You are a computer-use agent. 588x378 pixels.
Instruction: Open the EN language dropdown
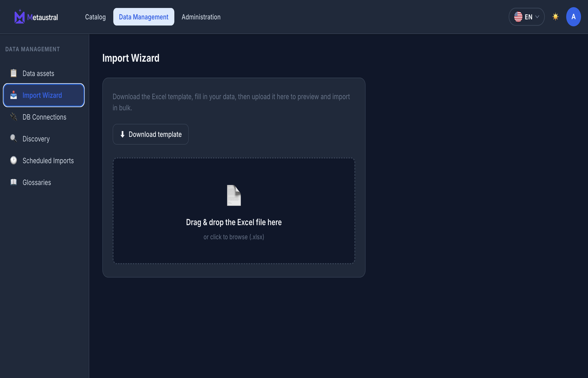(x=527, y=17)
